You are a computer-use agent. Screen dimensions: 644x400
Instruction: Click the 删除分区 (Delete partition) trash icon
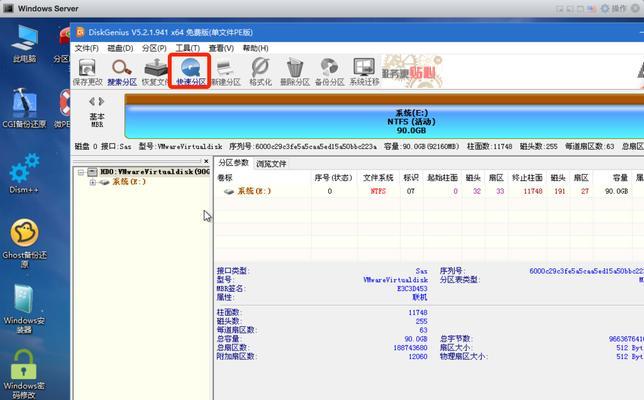coord(294,72)
